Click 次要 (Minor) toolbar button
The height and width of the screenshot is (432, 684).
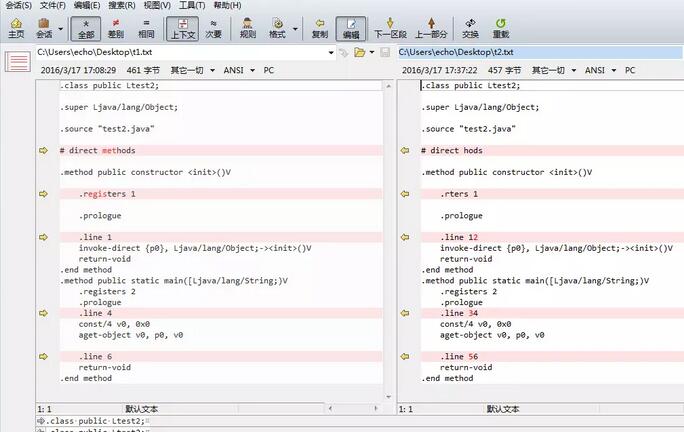coord(213,27)
